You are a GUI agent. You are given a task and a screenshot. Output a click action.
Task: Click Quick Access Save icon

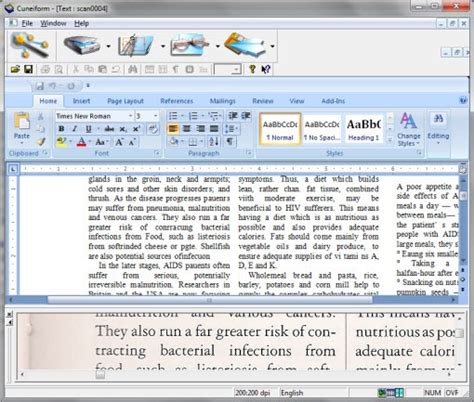40,86
